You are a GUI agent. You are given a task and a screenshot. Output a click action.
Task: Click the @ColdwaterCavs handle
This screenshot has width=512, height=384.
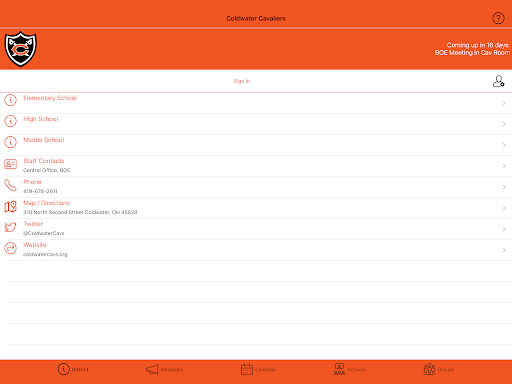coord(44,233)
